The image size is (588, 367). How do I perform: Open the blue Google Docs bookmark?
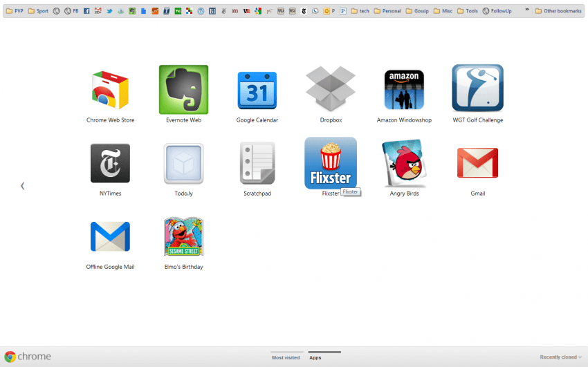click(143, 11)
